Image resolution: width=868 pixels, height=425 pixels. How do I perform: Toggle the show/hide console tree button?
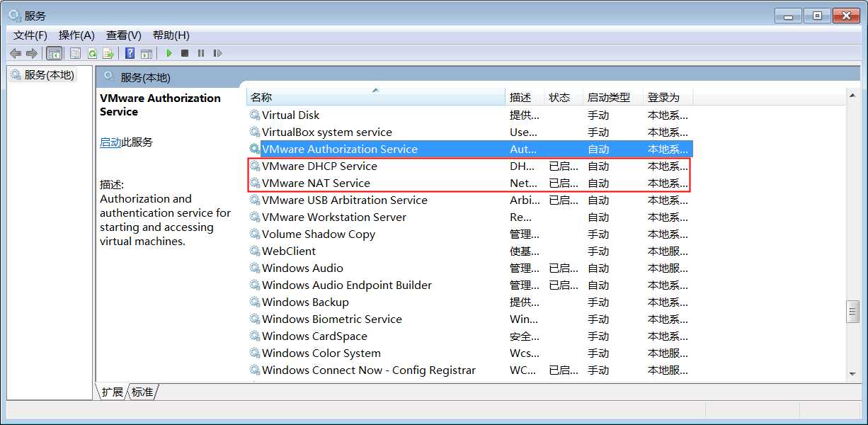pyautogui.click(x=54, y=53)
